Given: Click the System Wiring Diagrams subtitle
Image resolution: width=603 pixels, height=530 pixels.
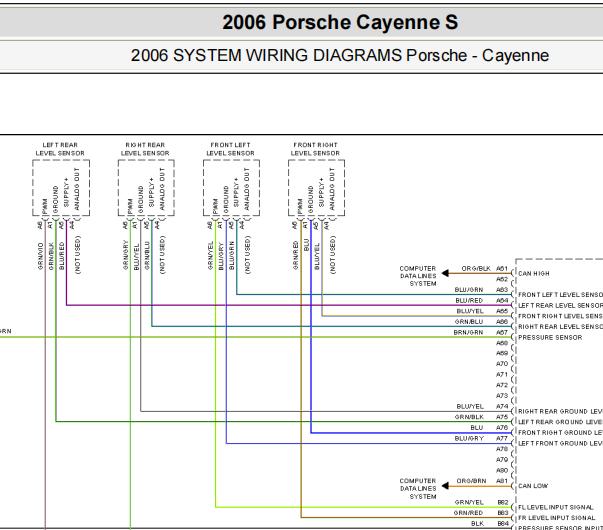Looking at the screenshot, I should coord(340,55).
